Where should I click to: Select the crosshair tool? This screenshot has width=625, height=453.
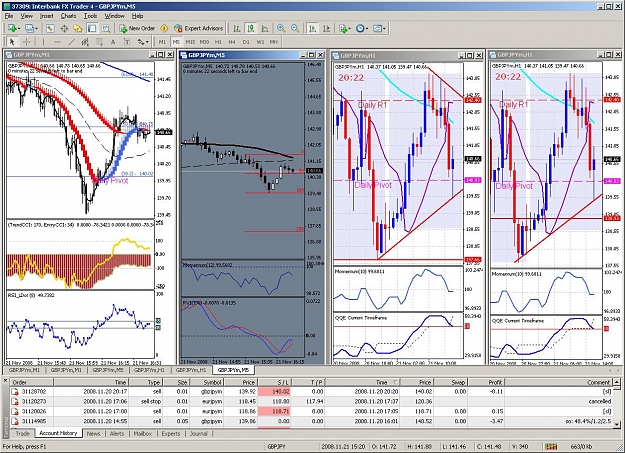[26, 41]
